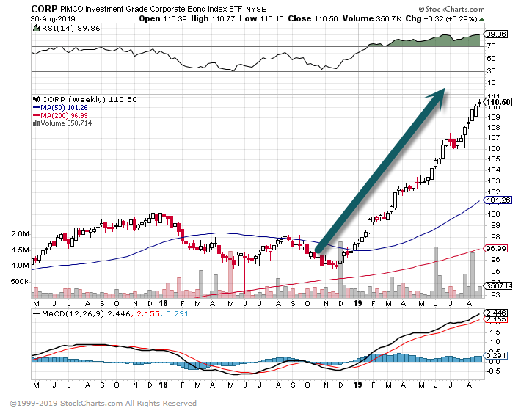Select the Low 110.10 value
The height and width of the screenshot is (411, 532).
pyautogui.click(x=261, y=18)
